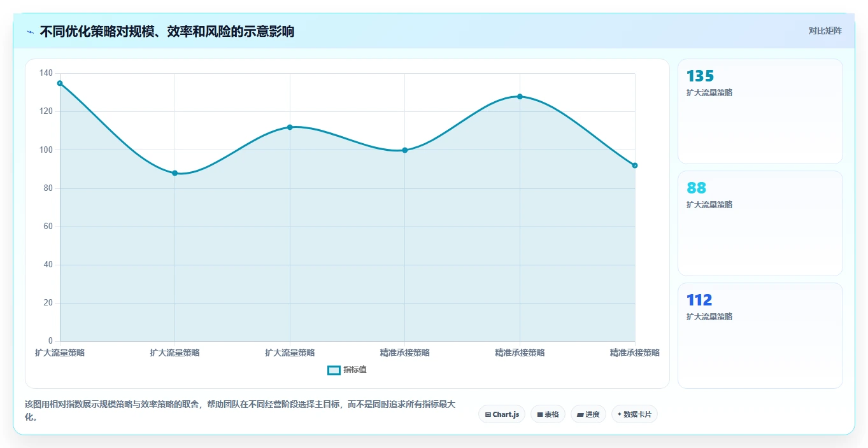
Task: Click the y-axis label 80
Action: pyautogui.click(x=48, y=188)
